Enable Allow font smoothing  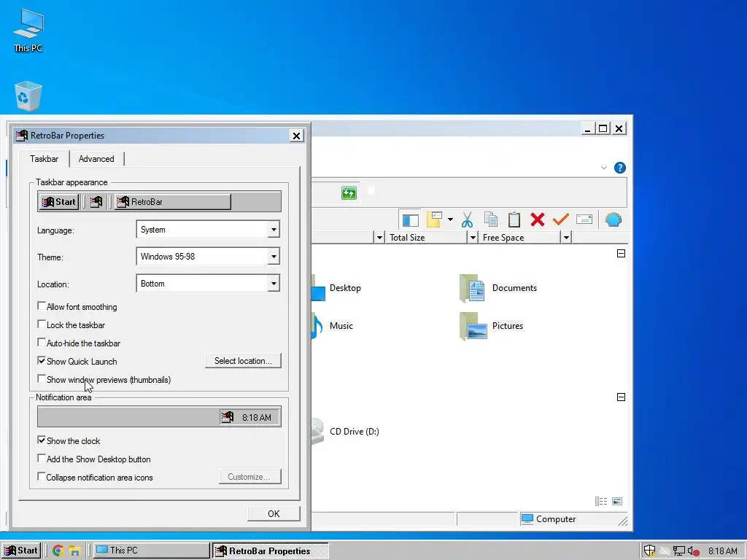tap(42, 306)
